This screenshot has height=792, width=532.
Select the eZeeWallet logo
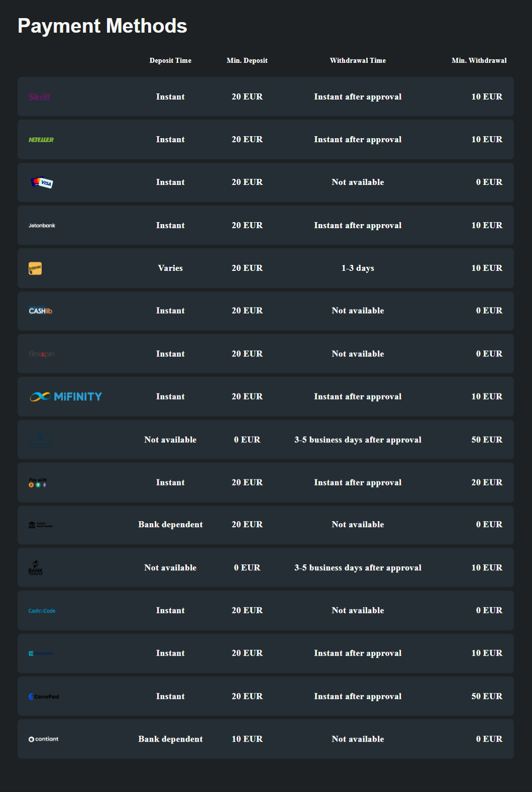click(x=41, y=654)
